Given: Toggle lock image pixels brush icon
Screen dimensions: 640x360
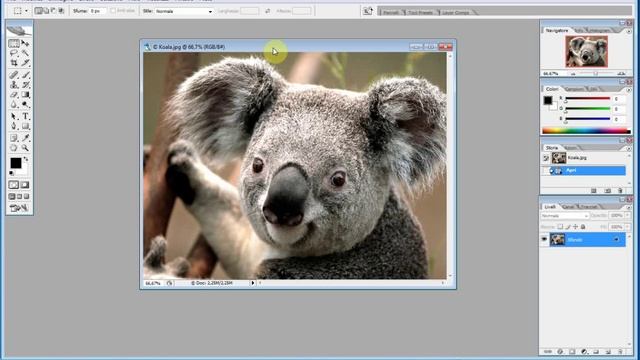Looking at the screenshot, I should pos(568,227).
